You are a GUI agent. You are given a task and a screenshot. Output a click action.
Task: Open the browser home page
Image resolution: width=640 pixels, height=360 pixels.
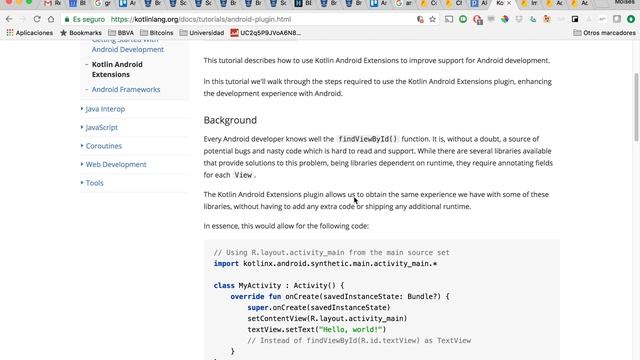pyautogui.click(x=51, y=19)
